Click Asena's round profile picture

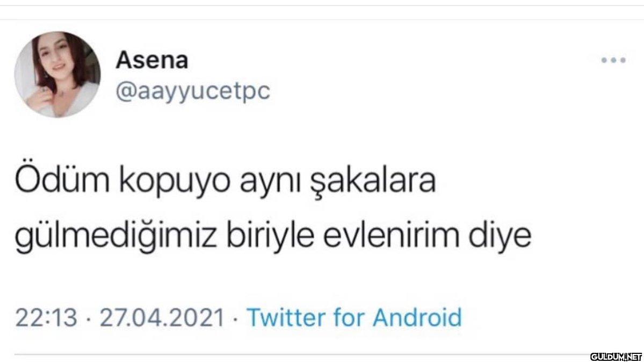point(57,74)
